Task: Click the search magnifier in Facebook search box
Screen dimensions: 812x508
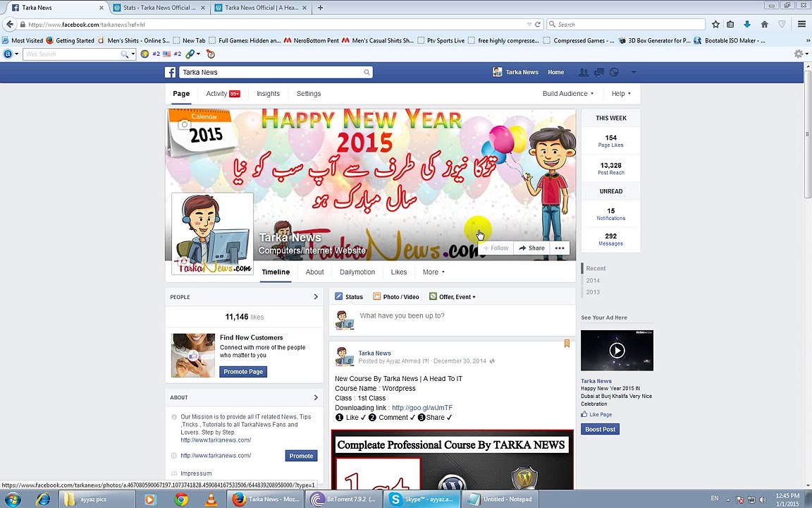Action: pos(367,73)
